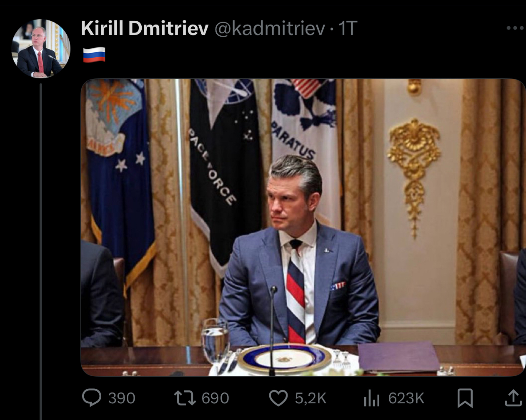
Task: Click the 690 reposts count
Action: point(215,398)
